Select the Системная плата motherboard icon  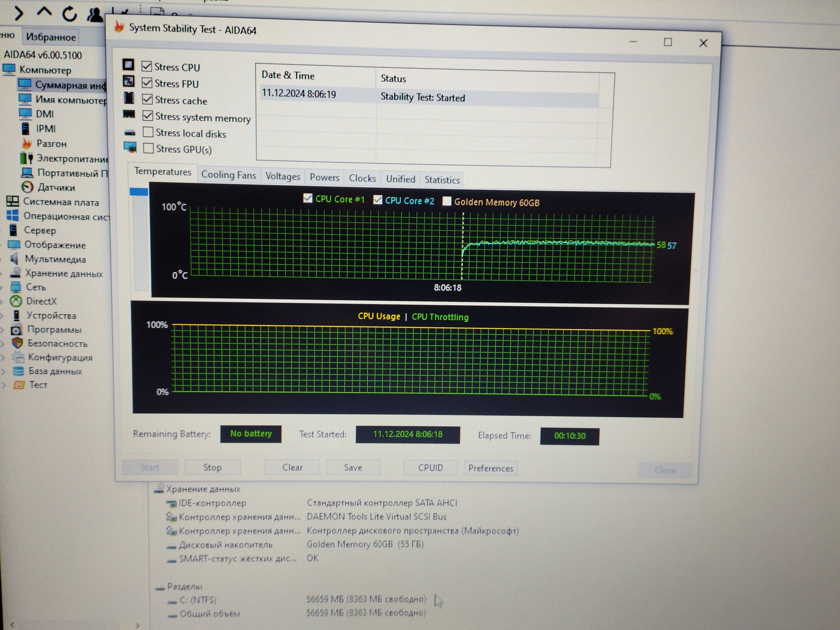point(12,201)
